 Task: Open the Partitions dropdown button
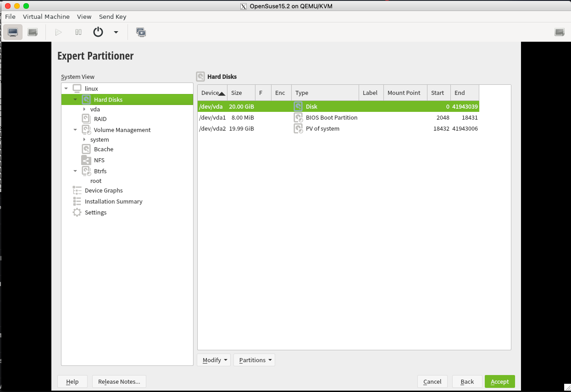click(255, 360)
